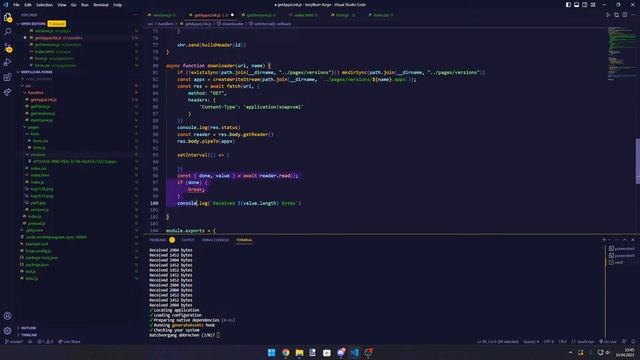Select the cmd terminal entry
640x360 pixels.
point(616,262)
